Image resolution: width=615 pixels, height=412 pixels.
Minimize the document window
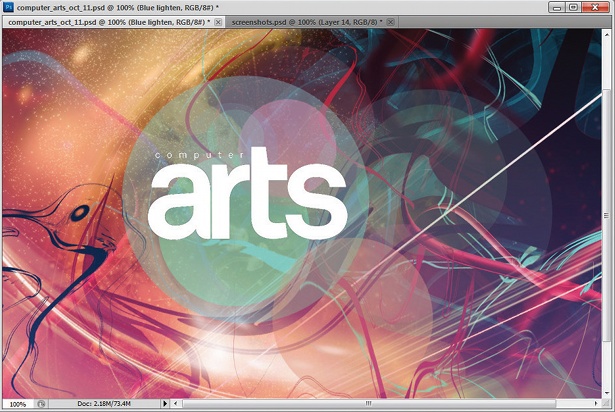[x=556, y=7]
